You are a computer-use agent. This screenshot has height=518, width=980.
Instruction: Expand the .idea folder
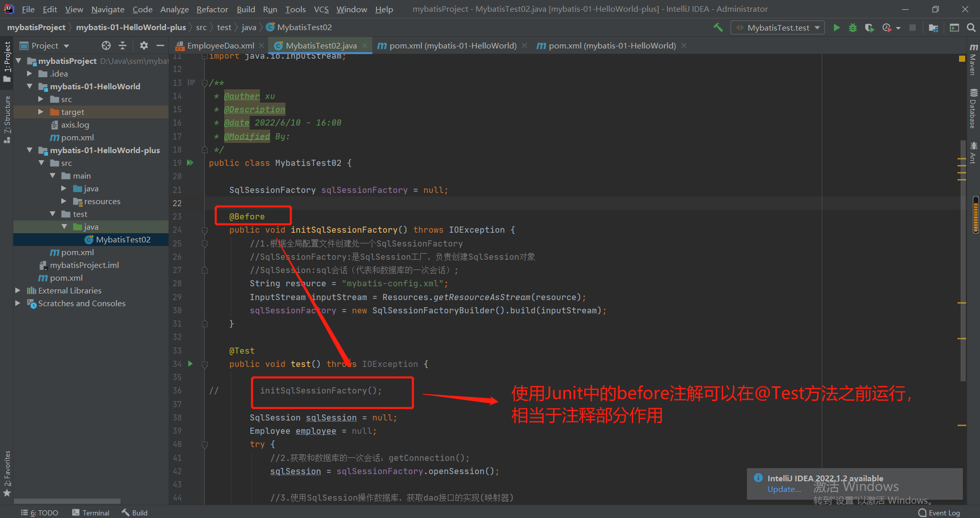click(30, 73)
